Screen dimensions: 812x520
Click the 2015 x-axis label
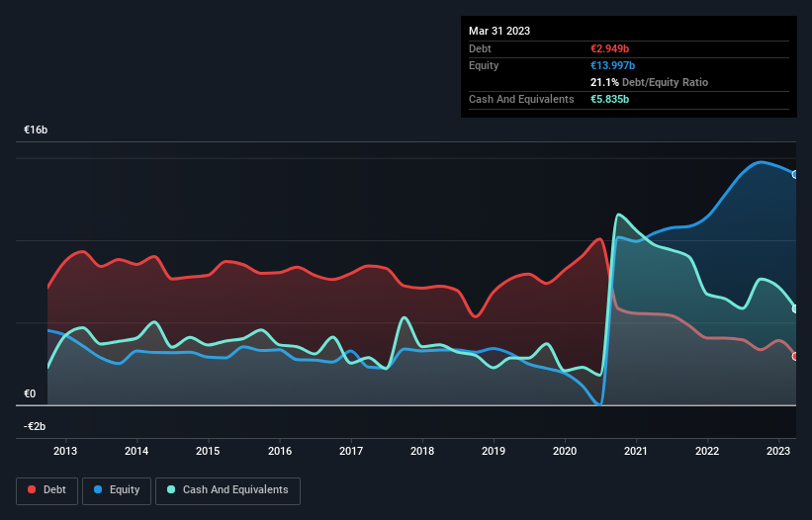[208, 451]
